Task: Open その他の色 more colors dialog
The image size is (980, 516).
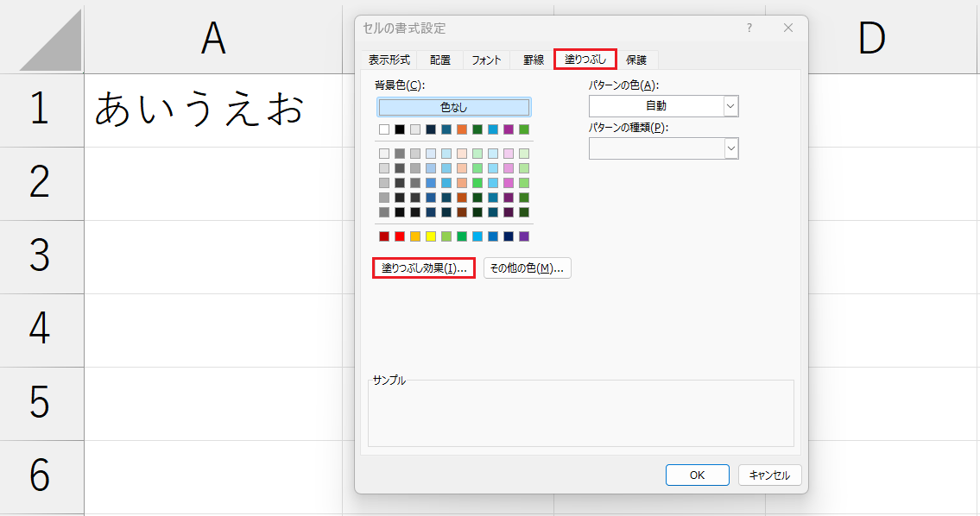Action: 527,268
